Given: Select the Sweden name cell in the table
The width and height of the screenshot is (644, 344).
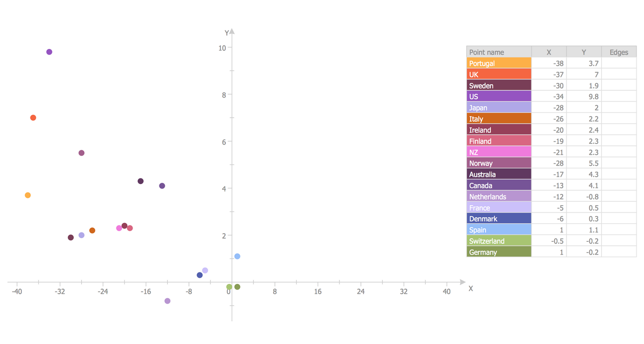Looking at the screenshot, I should 499,85.
